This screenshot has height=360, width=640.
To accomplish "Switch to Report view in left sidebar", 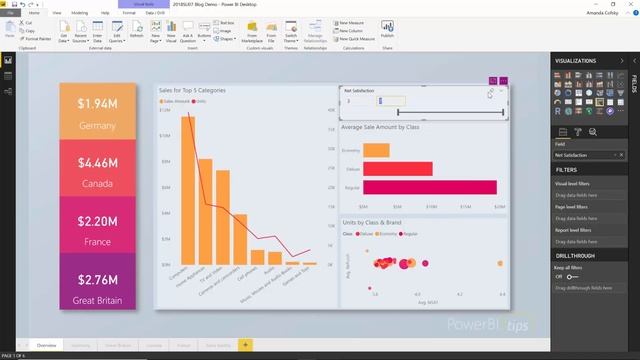I will click(x=8, y=60).
